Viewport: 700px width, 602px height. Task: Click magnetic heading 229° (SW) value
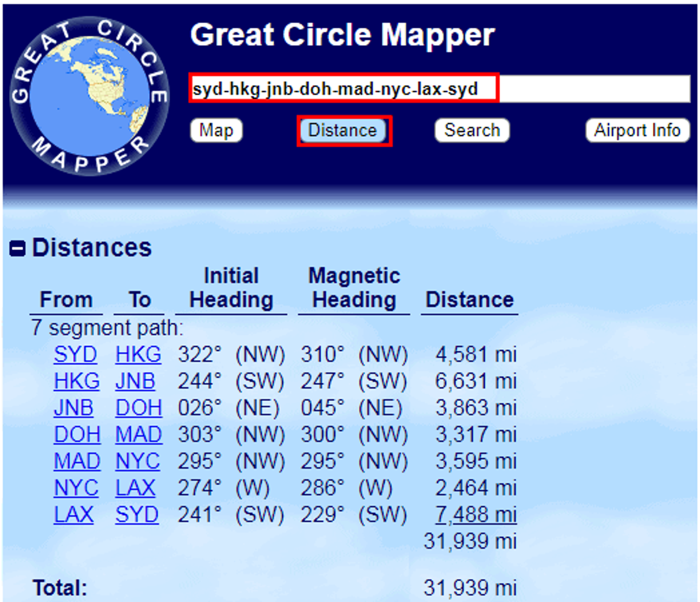pos(354,515)
